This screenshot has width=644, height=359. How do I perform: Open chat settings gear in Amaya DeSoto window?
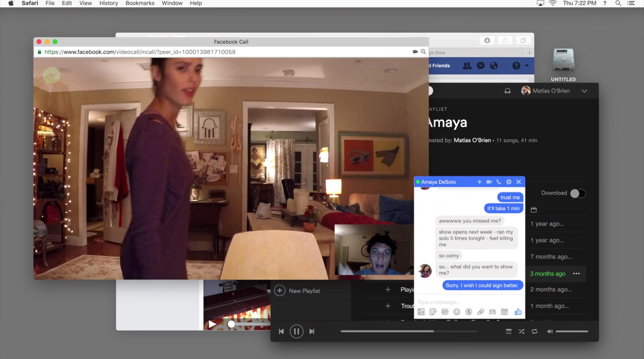click(x=509, y=182)
